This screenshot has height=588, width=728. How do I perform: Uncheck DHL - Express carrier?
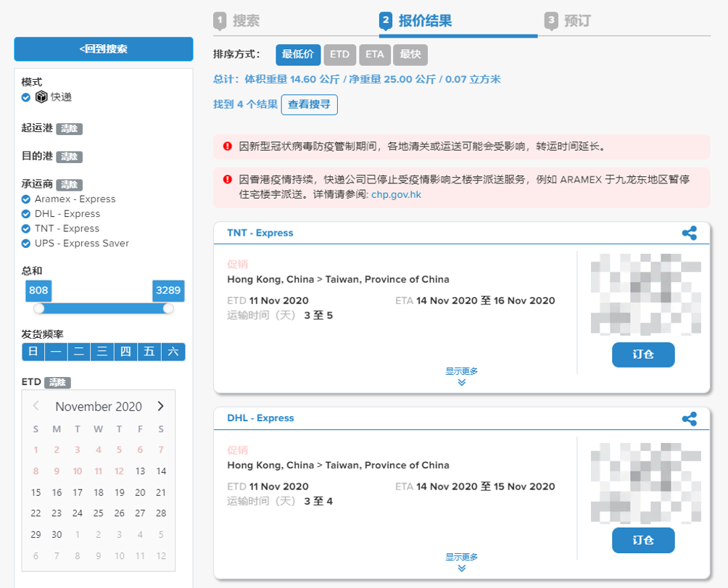26,214
